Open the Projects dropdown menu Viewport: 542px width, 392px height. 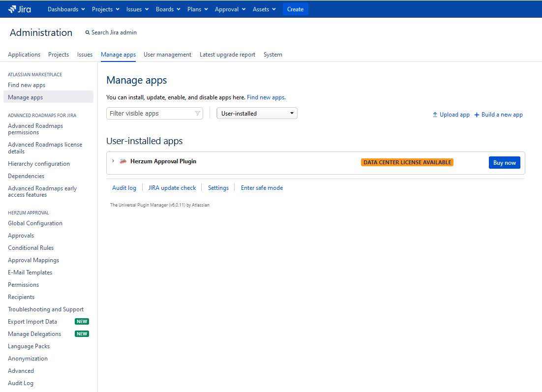point(105,9)
